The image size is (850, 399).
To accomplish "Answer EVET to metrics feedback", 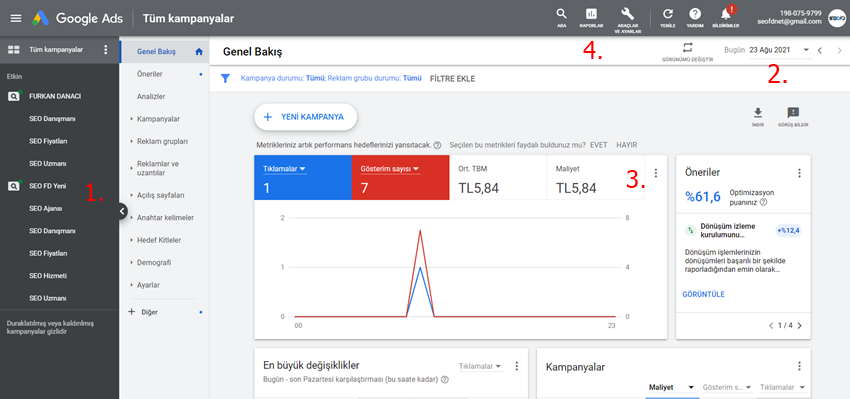I will pos(598,145).
